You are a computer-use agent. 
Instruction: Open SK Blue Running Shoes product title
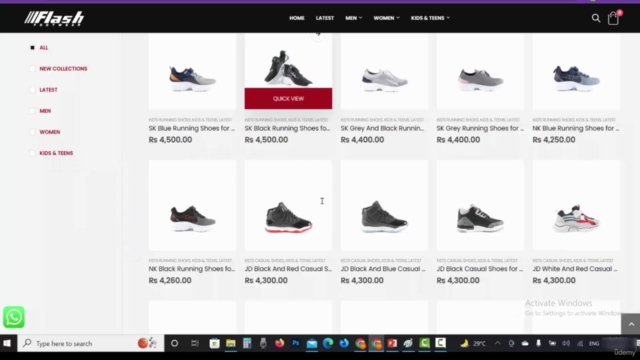[x=192, y=128]
